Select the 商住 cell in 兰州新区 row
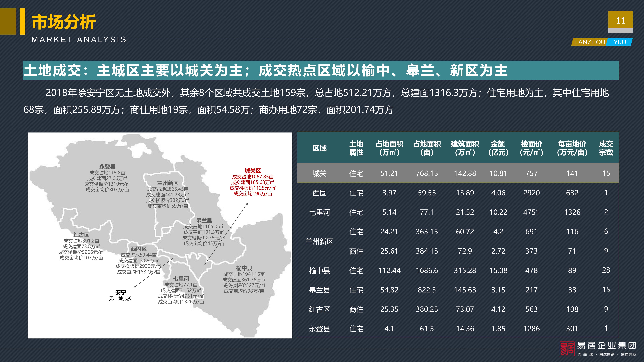This screenshot has height=362, width=644. point(356,251)
